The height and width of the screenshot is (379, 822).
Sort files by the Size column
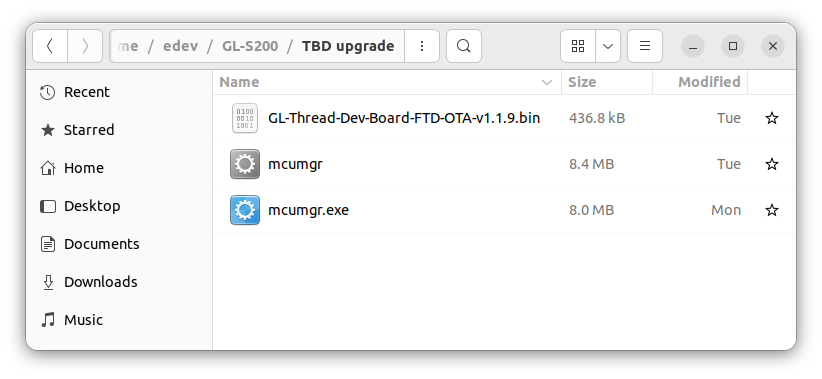tap(607, 82)
